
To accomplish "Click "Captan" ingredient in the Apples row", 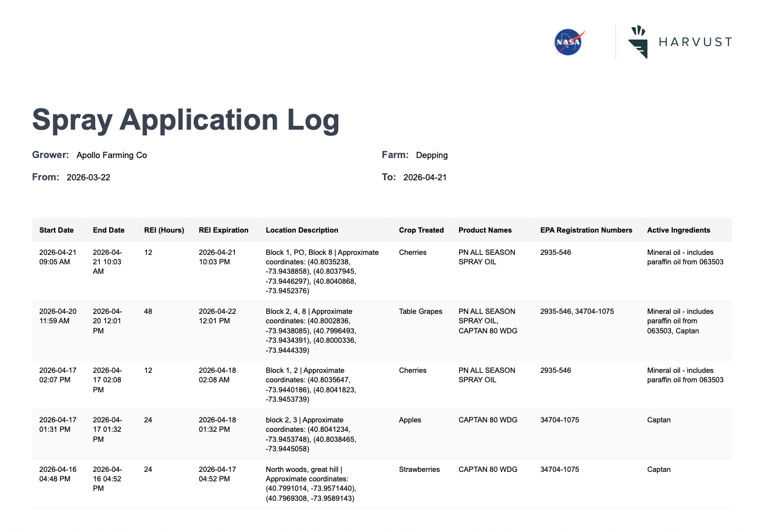I will [x=659, y=420].
